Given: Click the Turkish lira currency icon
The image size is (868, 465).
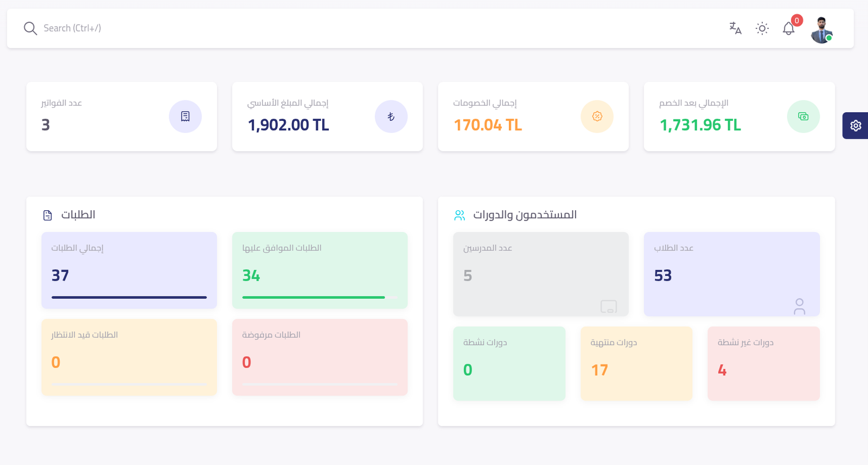Looking at the screenshot, I should click(391, 117).
